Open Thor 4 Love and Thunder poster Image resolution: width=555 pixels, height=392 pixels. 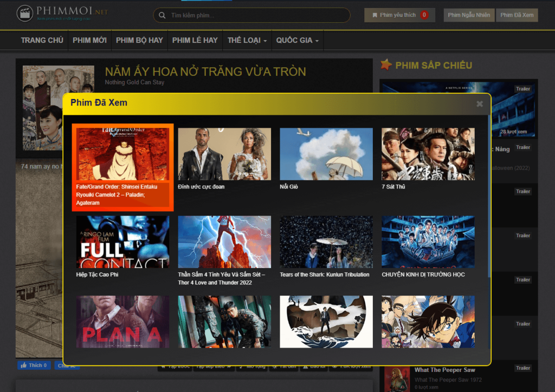224,242
